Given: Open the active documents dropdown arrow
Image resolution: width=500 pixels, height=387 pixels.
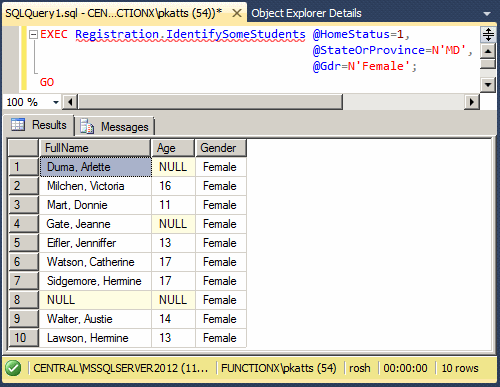Looking at the screenshot, I should pyautogui.click(x=487, y=14).
